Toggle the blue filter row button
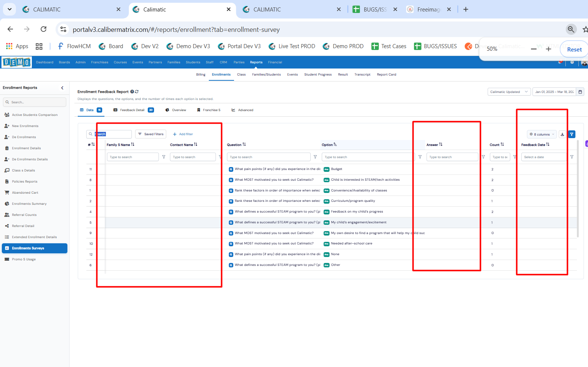This screenshot has width=588, height=367. [572, 134]
